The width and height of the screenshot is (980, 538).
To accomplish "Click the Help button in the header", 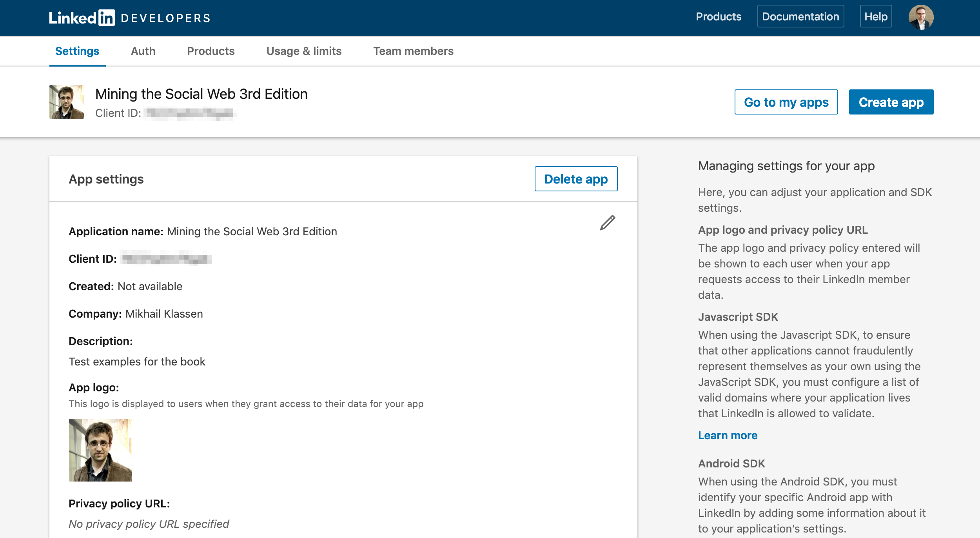I will [876, 17].
